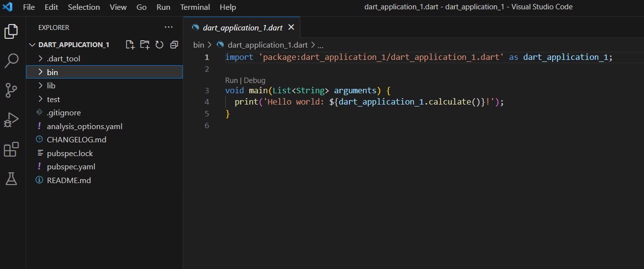Viewport: 644px width, 269px height.
Task: Expand the test folder
Action: [41, 99]
